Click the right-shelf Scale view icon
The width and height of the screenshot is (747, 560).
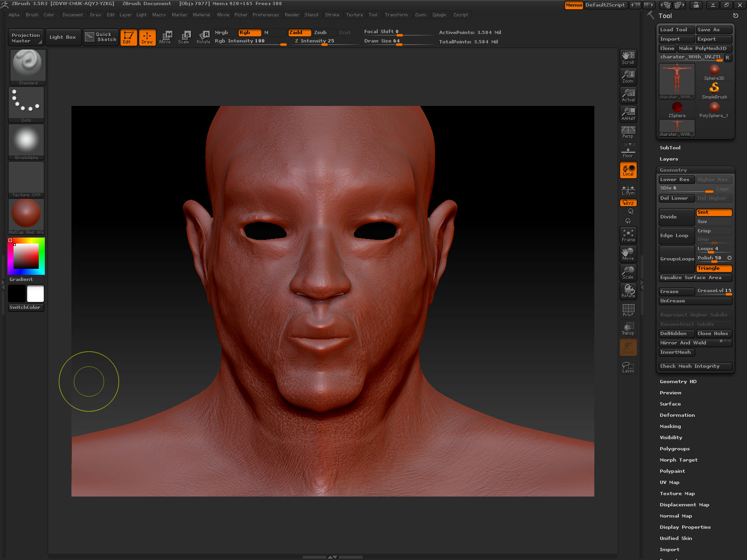(628, 273)
